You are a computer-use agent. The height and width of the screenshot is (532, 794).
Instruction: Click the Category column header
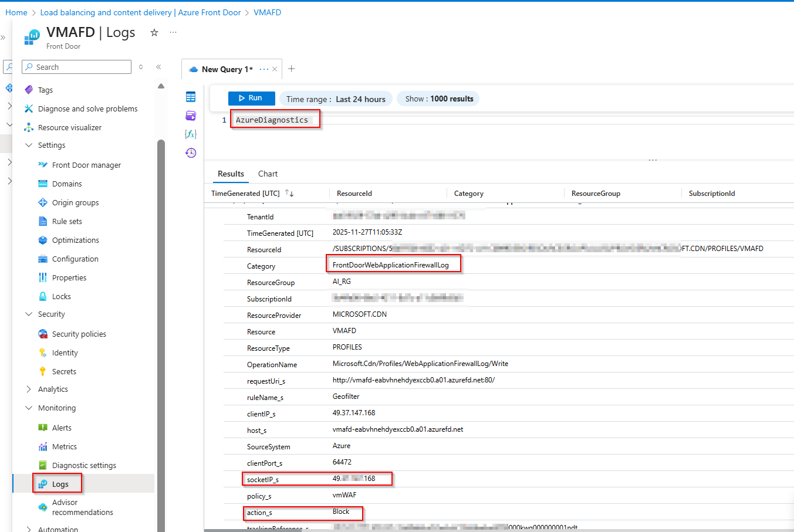(x=469, y=194)
